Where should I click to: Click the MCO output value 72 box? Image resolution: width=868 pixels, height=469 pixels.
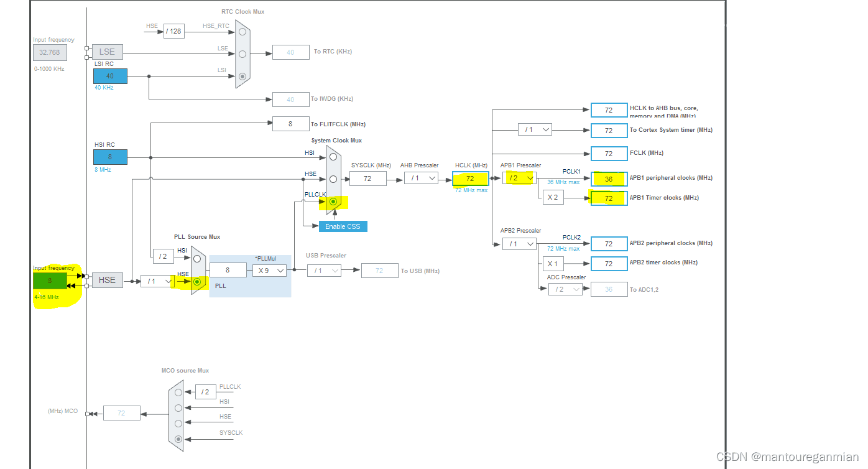(x=121, y=413)
